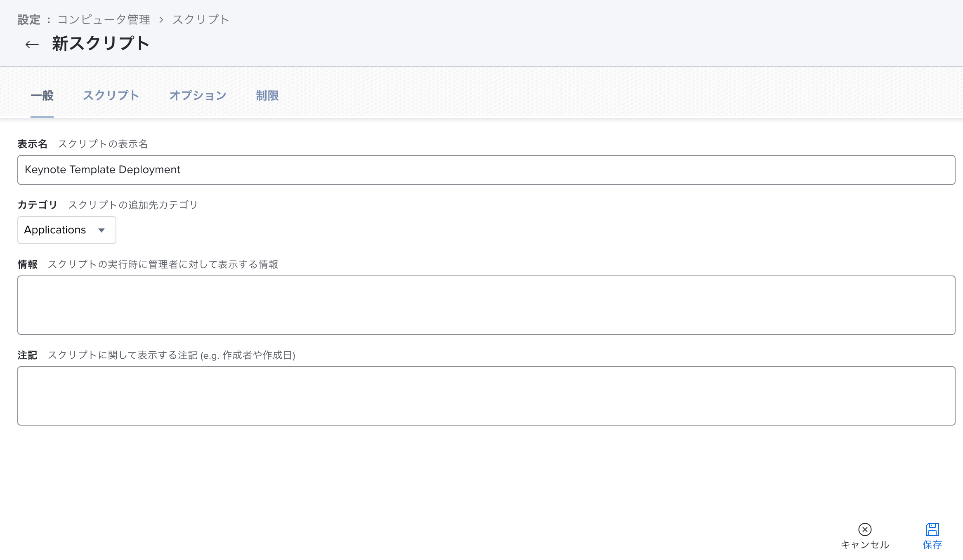Open the オプション tab
Viewport: 963px width, 560px height.
coord(198,96)
